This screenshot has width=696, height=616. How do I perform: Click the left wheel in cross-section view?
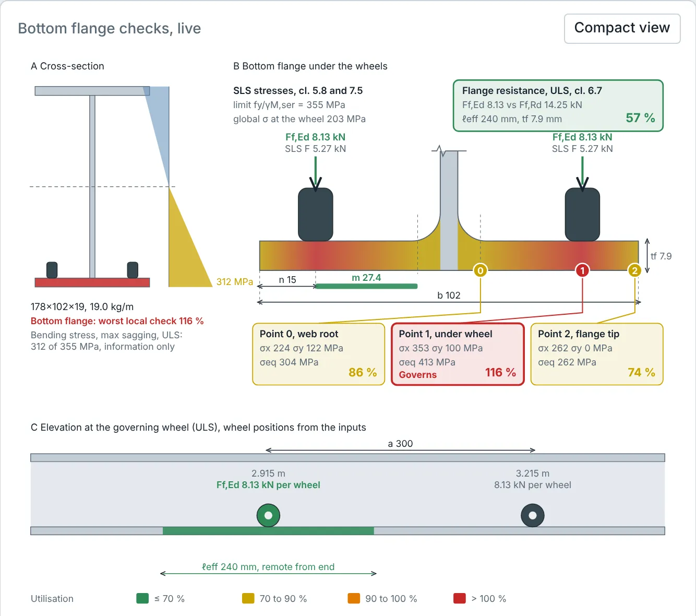coord(52,270)
